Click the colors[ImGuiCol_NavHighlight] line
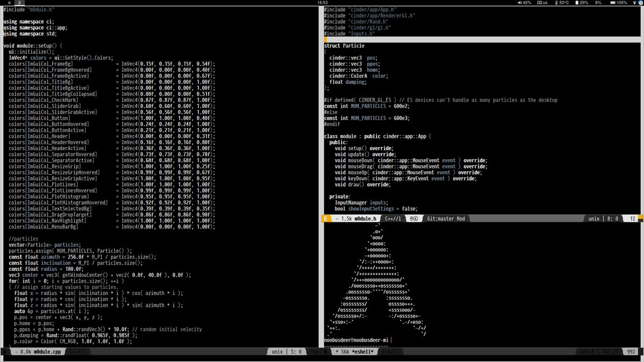 [x=112, y=220]
